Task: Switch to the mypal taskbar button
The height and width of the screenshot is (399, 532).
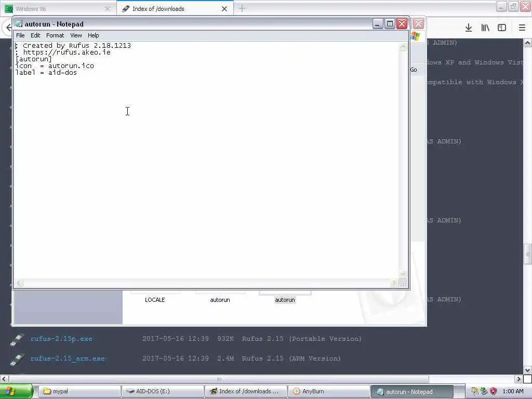Action: 79,392
